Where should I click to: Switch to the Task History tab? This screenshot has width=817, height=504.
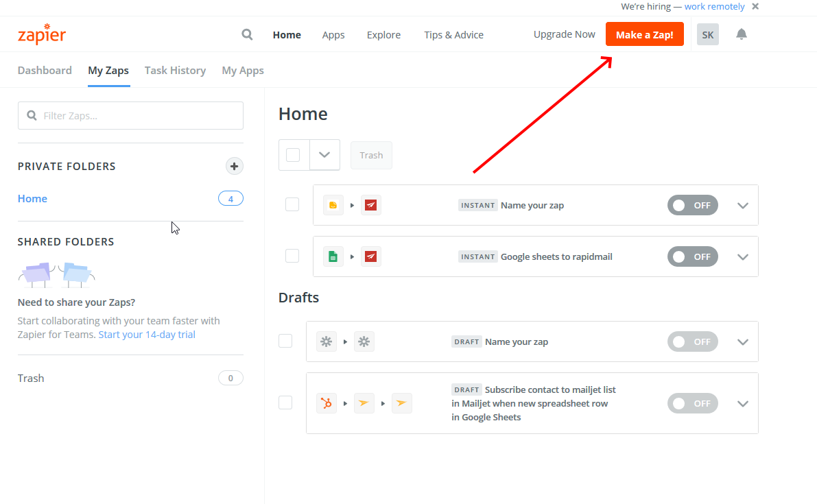(x=175, y=71)
